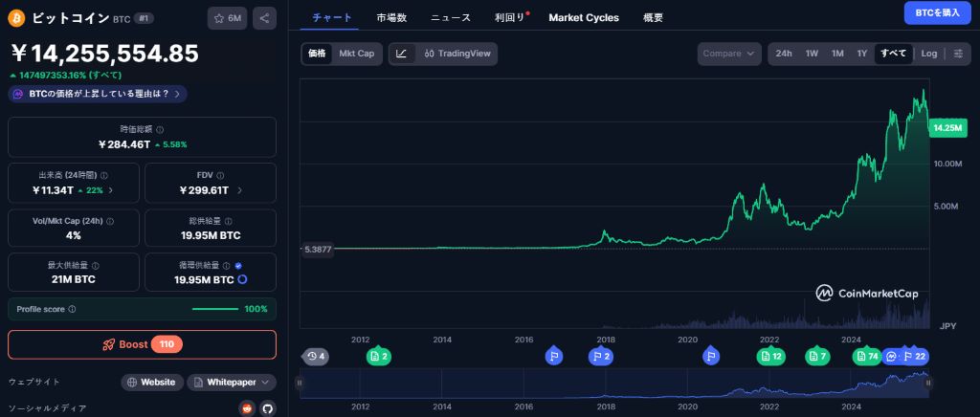The width and height of the screenshot is (980, 417).
Task: Click the BTCを購入 button
Action: pyautogui.click(x=938, y=12)
